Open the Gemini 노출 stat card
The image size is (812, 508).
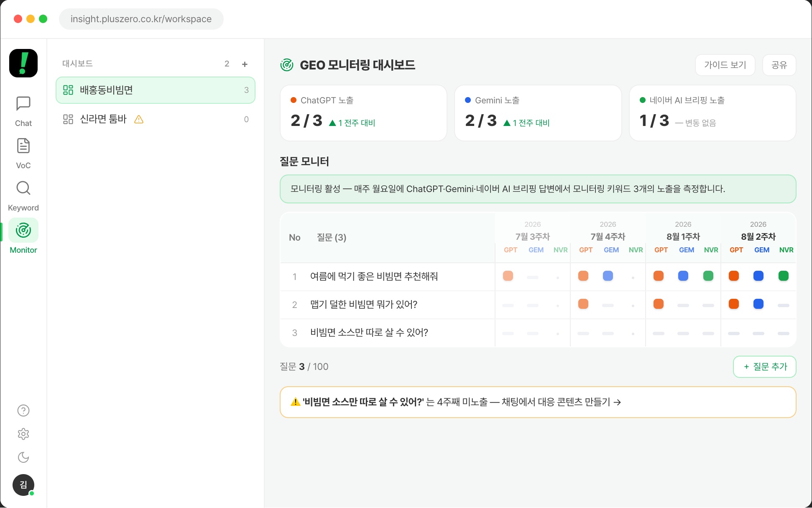tap(538, 113)
